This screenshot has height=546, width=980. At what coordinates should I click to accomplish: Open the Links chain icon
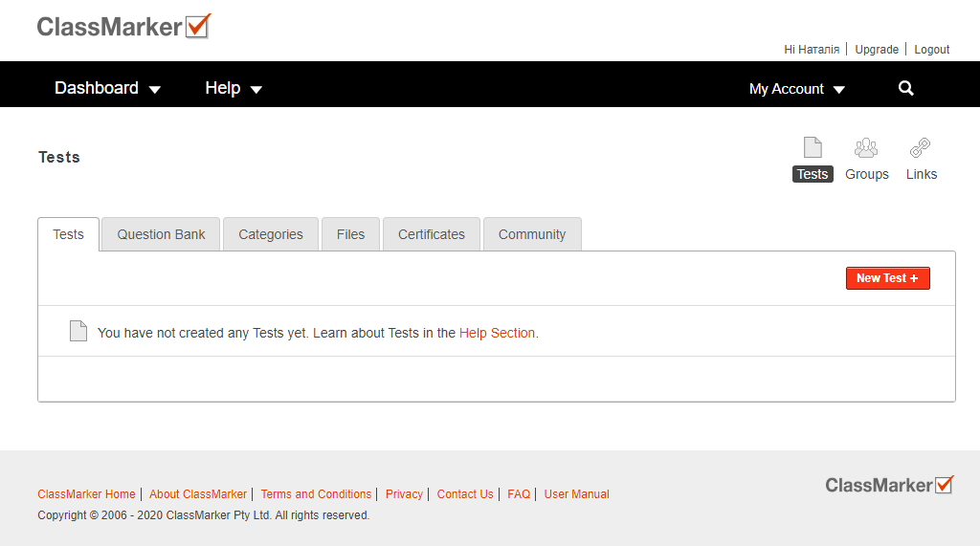[920, 148]
